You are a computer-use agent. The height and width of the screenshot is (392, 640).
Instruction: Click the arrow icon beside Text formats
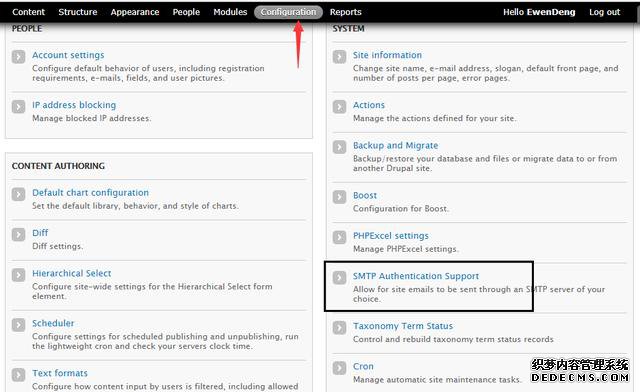coord(18,374)
